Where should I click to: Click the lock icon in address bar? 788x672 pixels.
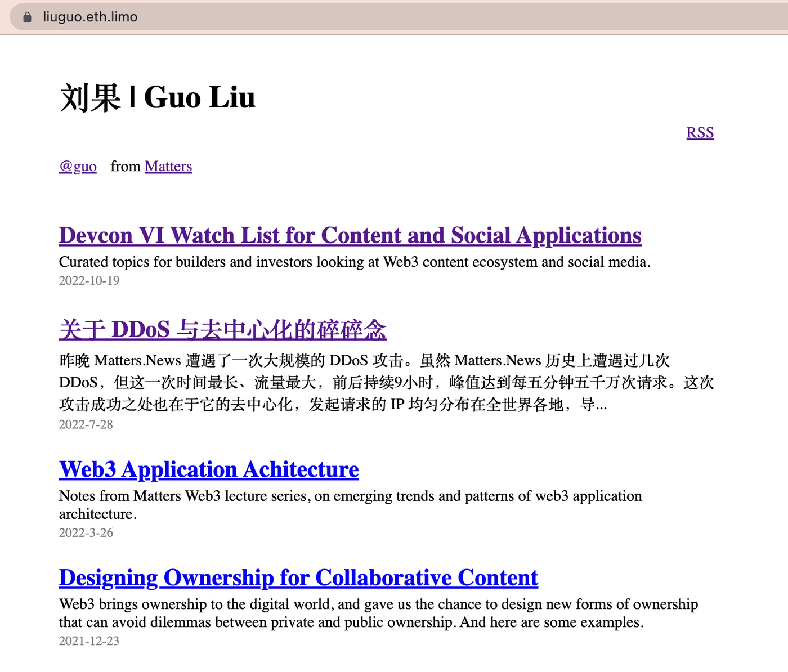27,17
